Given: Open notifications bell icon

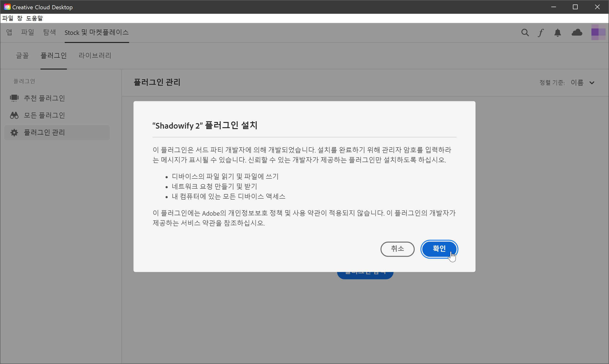Looking at the screenshot, I should point(558,33).
